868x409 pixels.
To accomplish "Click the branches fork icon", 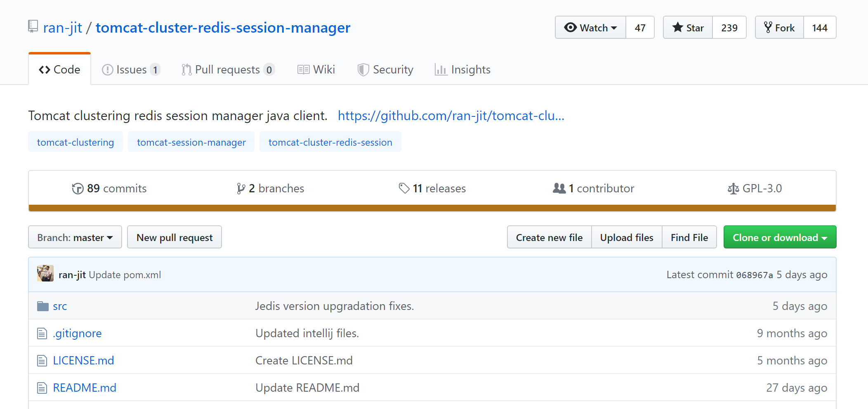I will pos(241,189).
